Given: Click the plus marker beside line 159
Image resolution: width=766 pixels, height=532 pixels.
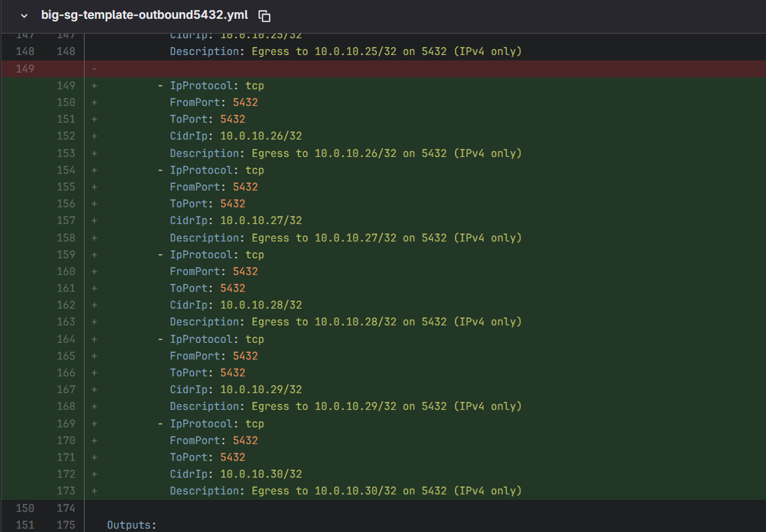Looking at the screenshot, I should tap(93, 254).
